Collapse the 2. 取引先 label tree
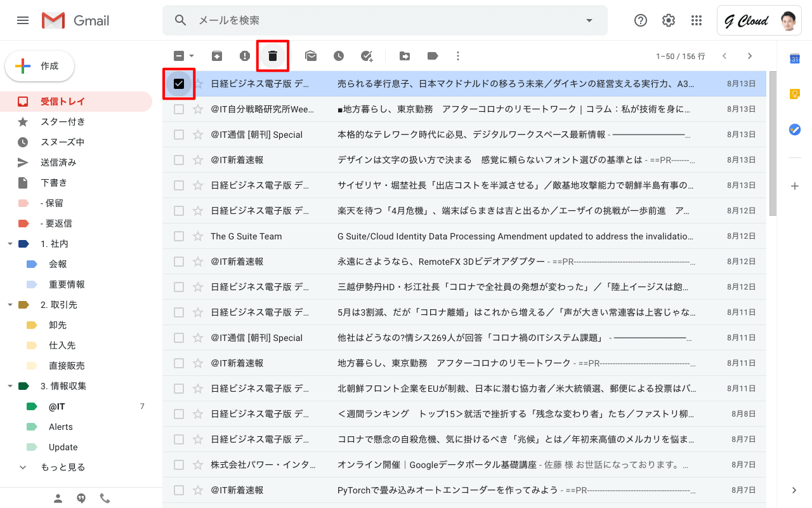The width and height of the screenshot is (812, 508). click(10, 305)
